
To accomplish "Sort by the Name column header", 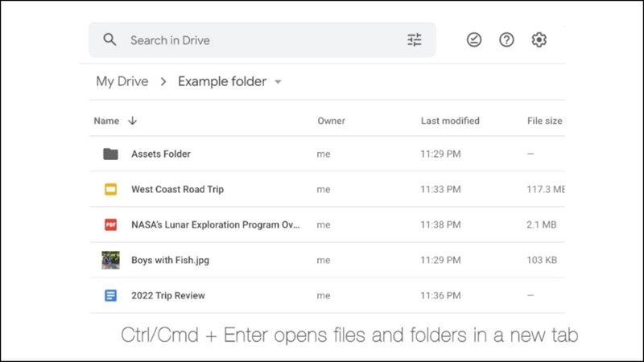I will coord(106,121).
